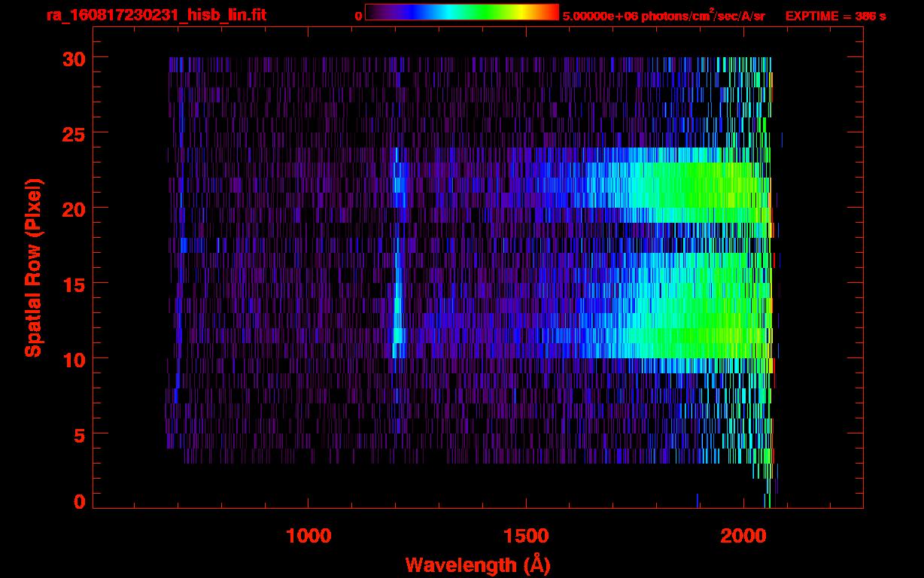Click the Wavelength (Å) axis title

478,564
